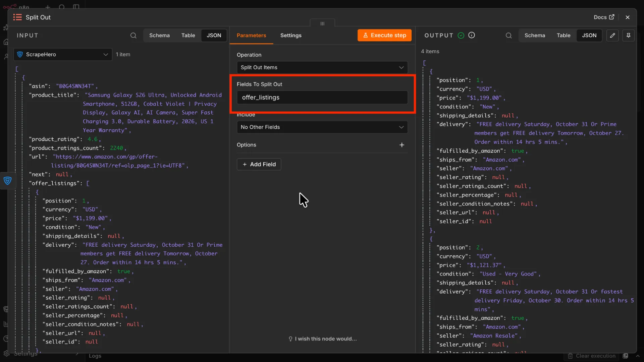This screenshot has height=362, width=644.
Task: Open the Docs link
Action: pyautogui.click(x=604, y=17)
